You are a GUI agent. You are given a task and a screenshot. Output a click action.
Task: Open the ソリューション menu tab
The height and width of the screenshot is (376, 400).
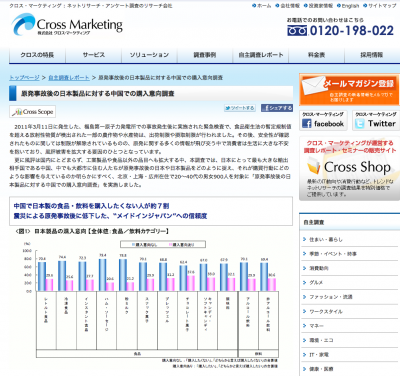[x=149, y=55]
